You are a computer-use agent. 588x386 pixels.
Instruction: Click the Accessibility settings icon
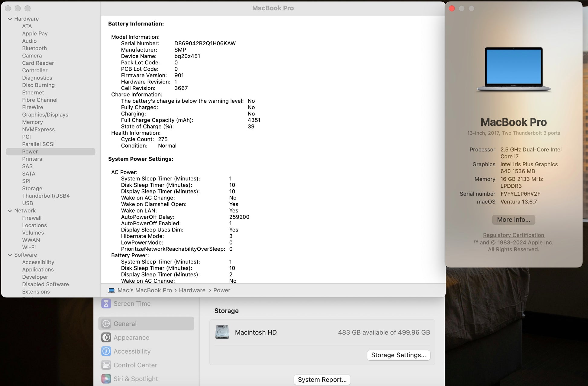[106, 351]
